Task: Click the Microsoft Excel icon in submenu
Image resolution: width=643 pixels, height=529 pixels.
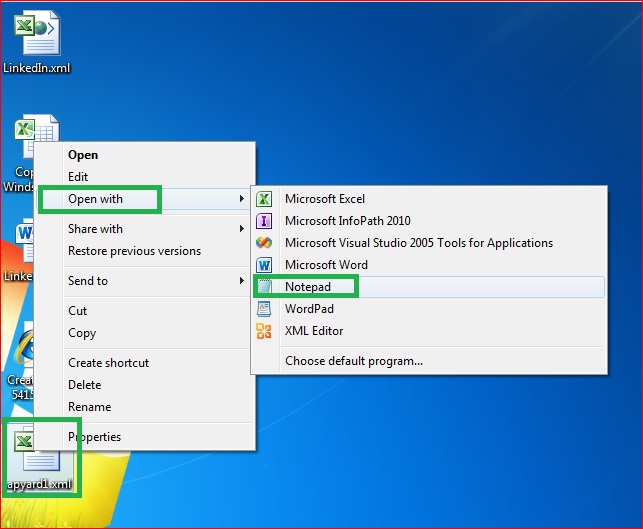Action: click(x=264, y=199)
